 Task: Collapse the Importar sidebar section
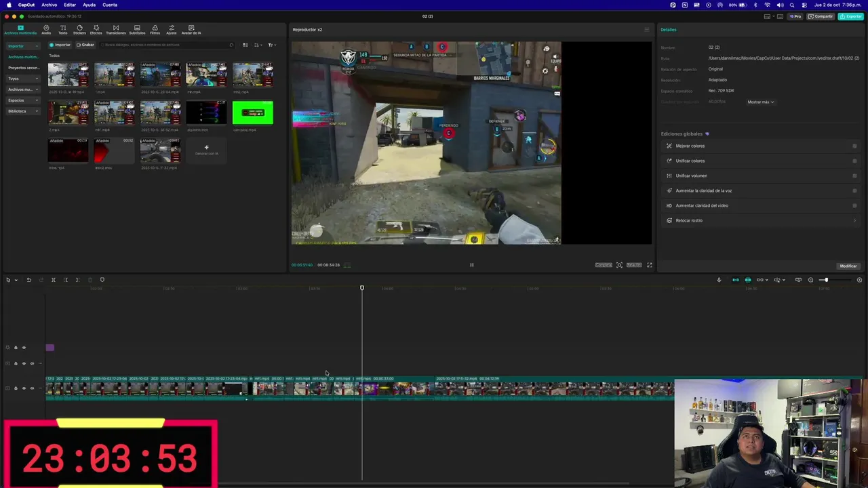pos(24,46)
